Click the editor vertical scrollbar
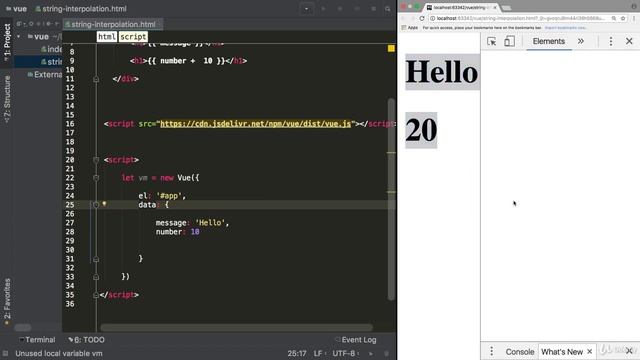 point(391,199)
